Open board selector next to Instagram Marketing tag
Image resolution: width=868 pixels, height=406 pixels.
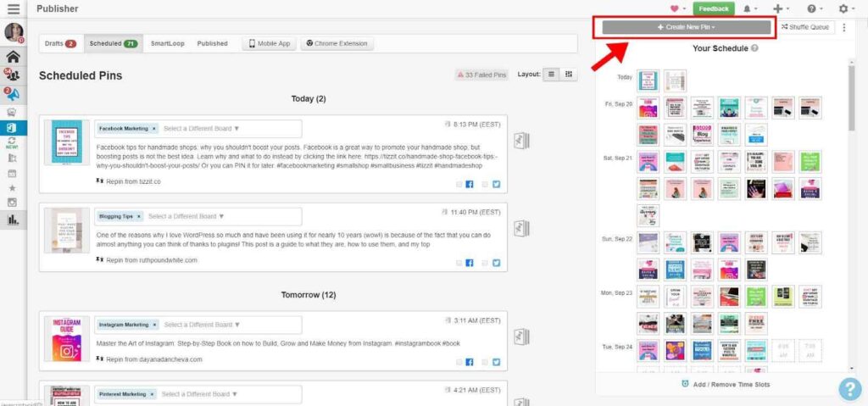point(202,325)
